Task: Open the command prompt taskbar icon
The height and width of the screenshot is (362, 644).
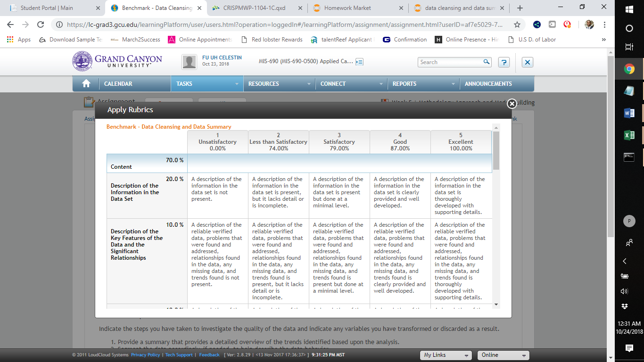Action: (x=629, y=157)
